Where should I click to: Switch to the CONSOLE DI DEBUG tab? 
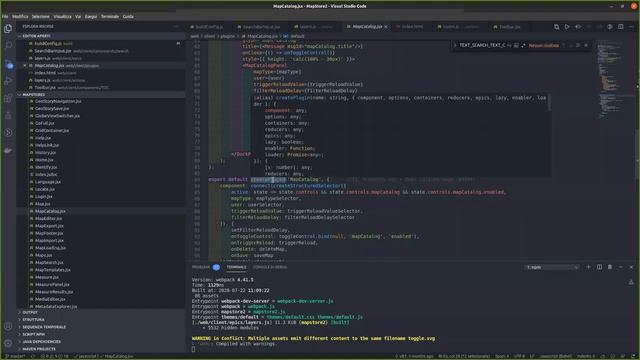point(270,267)
